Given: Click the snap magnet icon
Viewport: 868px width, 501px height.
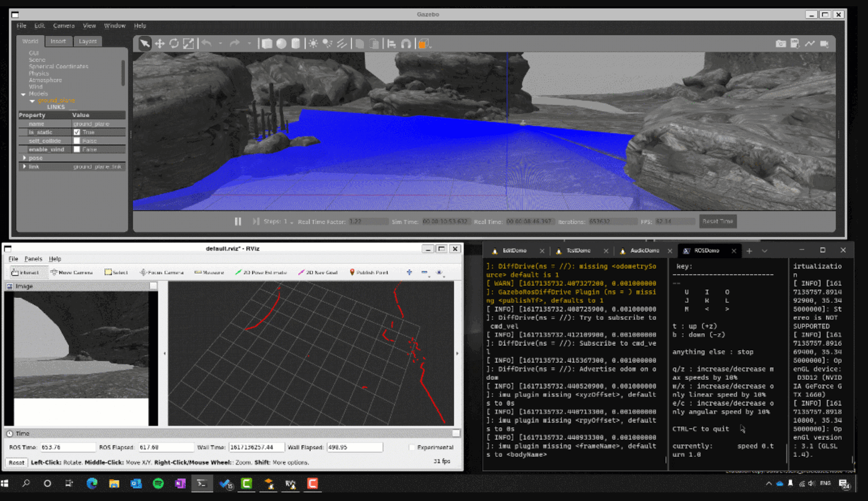Looking at the screenshot, I should [x=406, y=44].
